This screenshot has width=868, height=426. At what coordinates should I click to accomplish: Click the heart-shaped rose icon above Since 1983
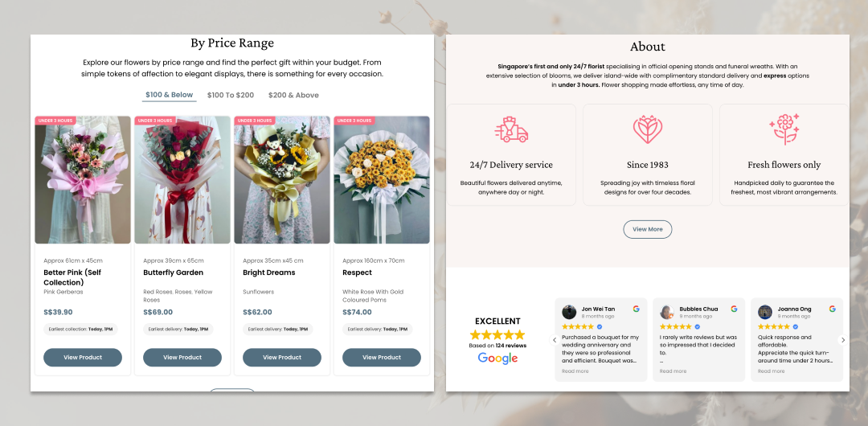point(647,129)
